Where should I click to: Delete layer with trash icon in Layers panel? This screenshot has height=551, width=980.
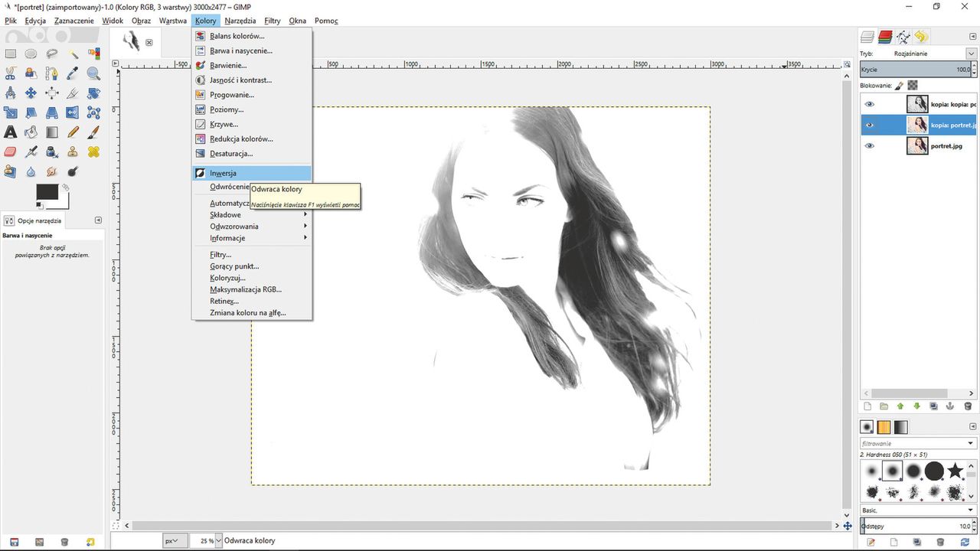pos(968,406)
